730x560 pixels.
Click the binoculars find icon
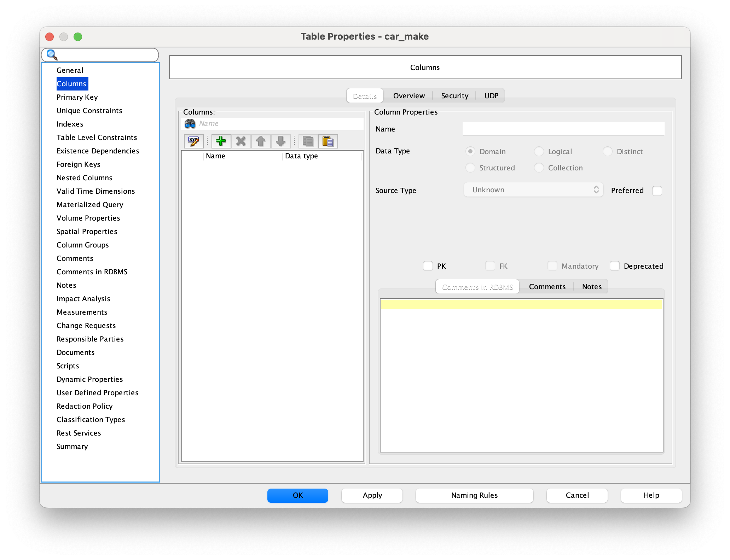(x=190, y=123)
